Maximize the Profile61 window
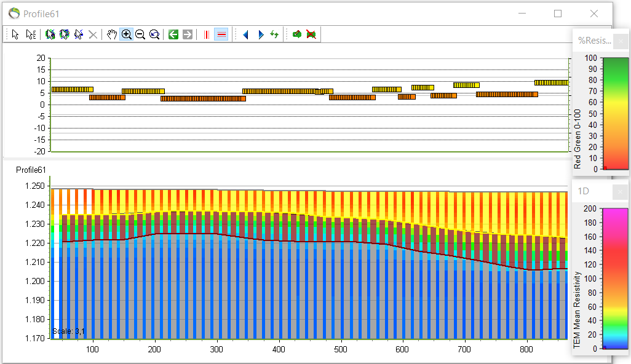The width and height of the screenshot is (631, 364). click(558, 14)
